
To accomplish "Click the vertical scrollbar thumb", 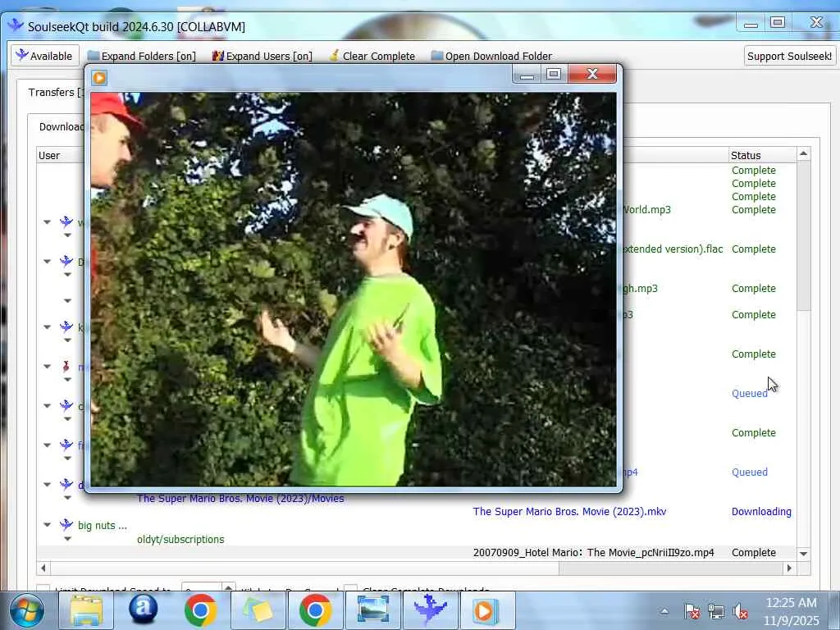I will (x=804, y=235).
